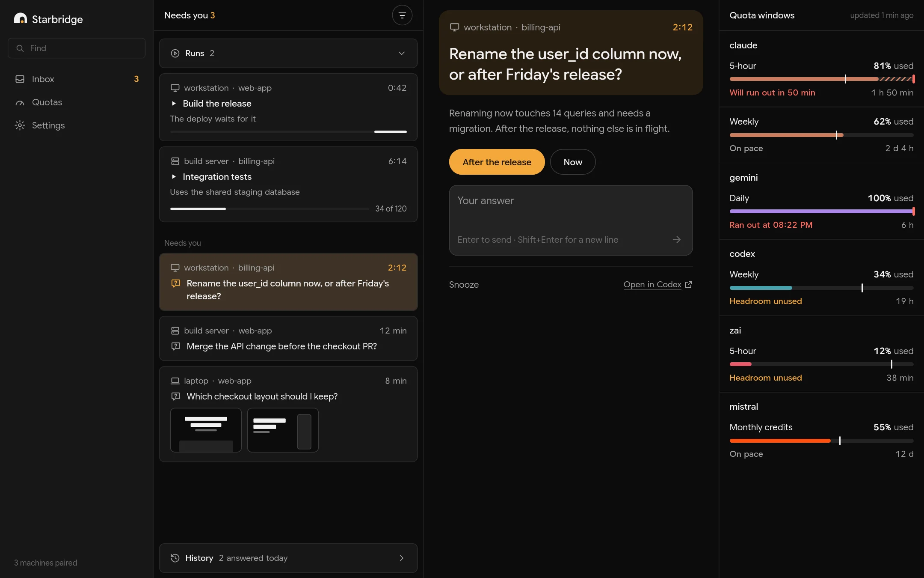
Task: Collapse the Runs section chevron
Action: pyautogui.click(x=402, y=54)
